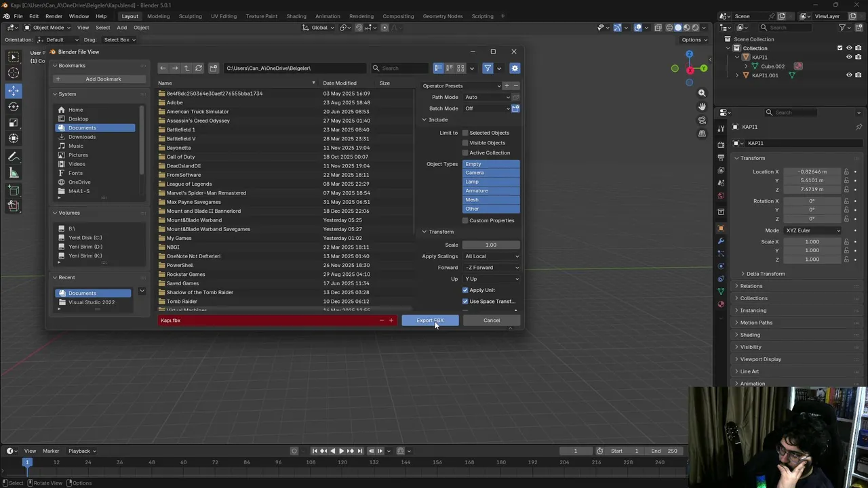Uncheck Collection exclude checkbox in outliner
The width and height of the screenshot is (868, 488).
click(840, 48)
